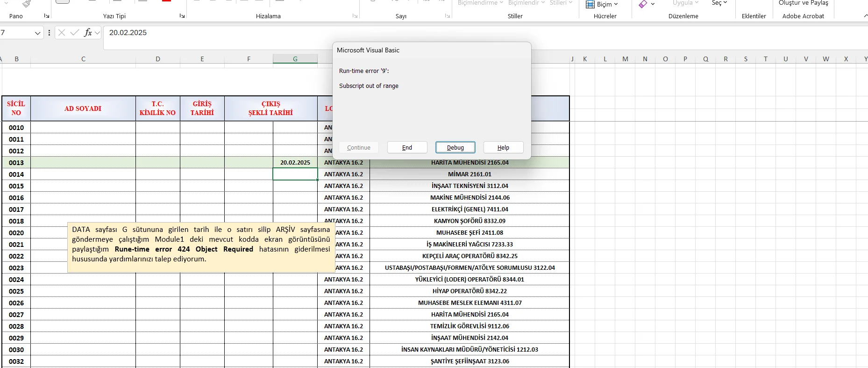Click the yellow note about Rune-time error 424
Screen dimensions: 868x368
point(201,247)
